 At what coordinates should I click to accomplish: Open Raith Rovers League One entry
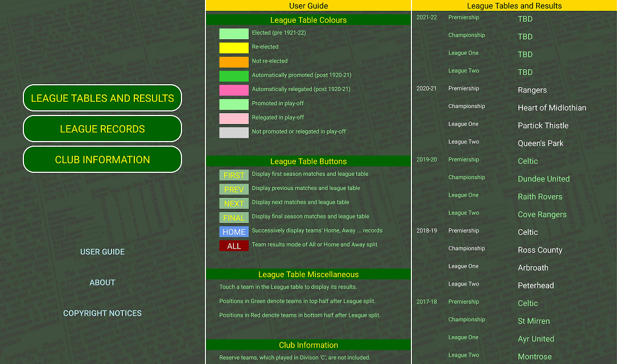coord(515,196)
